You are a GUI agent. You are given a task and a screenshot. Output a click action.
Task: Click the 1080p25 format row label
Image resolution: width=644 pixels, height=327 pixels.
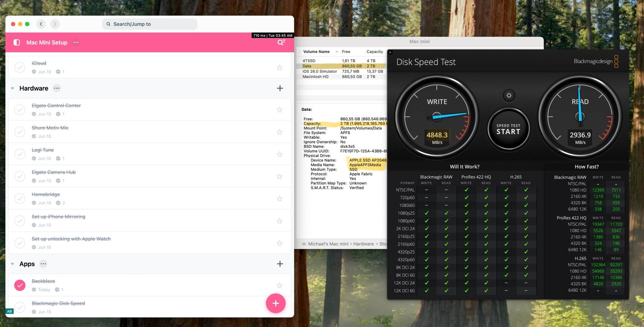point(406,213)
